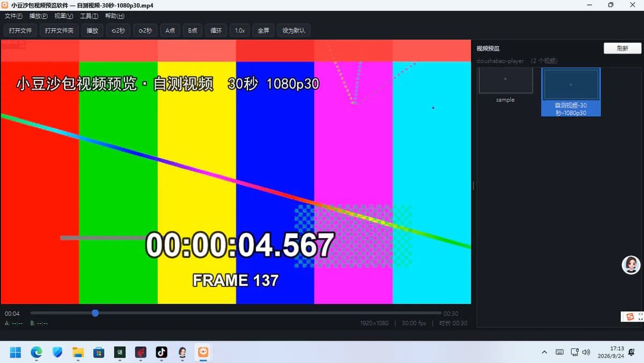The height and width of the screenshot is (363, 644).
Task: Toggle the 循环 loop button
Action: click(x=216, y=31)
